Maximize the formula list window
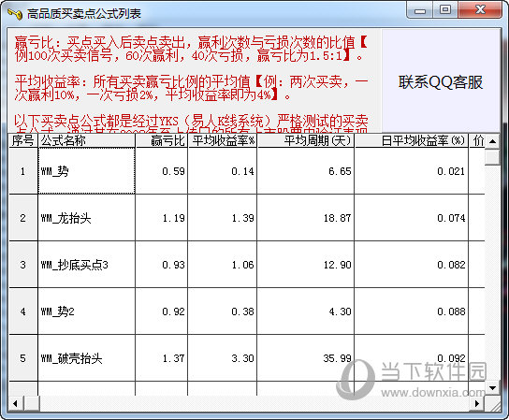The height and width of the screenshot is (420, 509). pyautogui.click(x=445, y=10)
